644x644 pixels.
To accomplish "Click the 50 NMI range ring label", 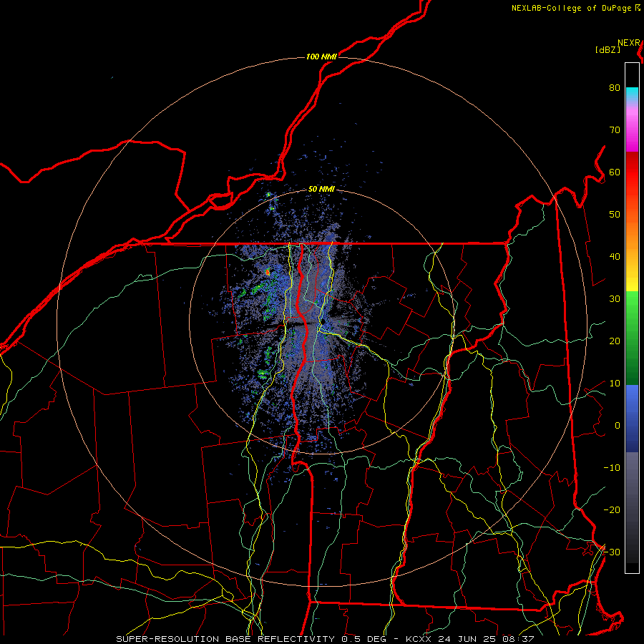I will (321, 190).
